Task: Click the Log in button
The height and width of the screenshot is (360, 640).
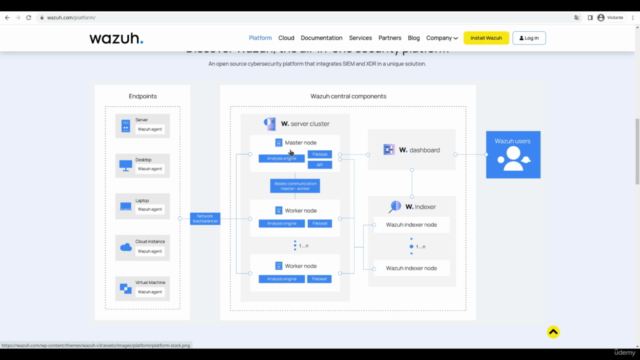Action: (529, 38)
